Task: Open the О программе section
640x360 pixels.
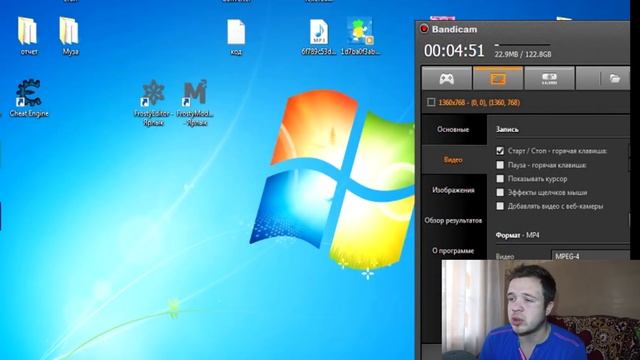Action: pyautogui.click(x=453, y=251)
